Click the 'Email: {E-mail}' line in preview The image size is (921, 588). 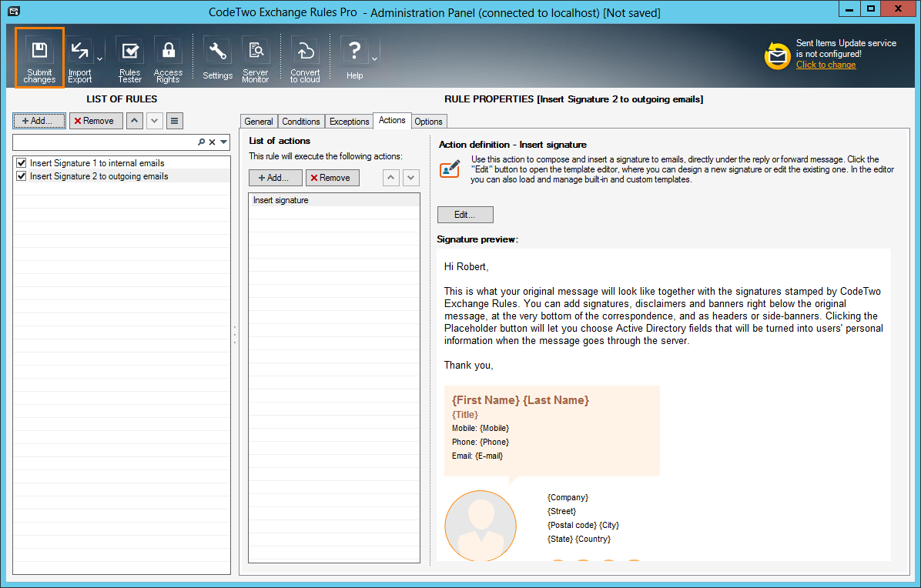477,456
